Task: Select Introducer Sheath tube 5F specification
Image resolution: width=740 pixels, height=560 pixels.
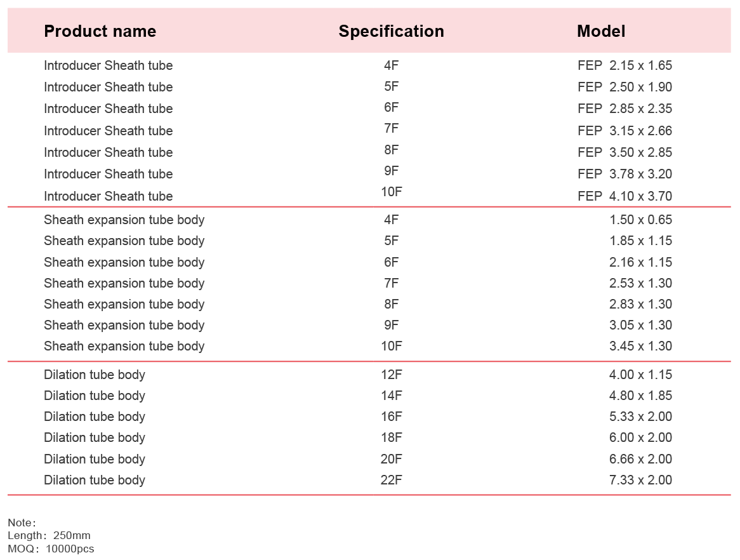Action: click(391, 86)
